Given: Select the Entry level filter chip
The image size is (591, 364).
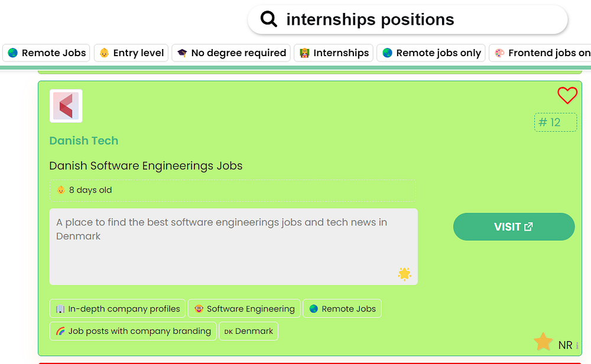Looking at the screenshot, I should (x=131, y=53).
